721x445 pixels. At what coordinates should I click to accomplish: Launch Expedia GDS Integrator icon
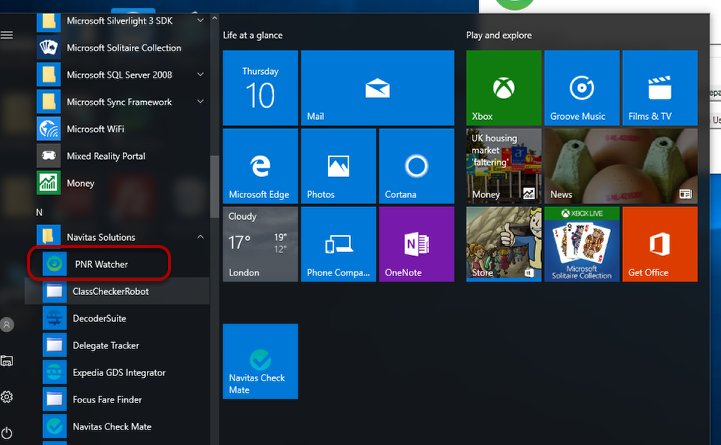[x=54, y=372]
